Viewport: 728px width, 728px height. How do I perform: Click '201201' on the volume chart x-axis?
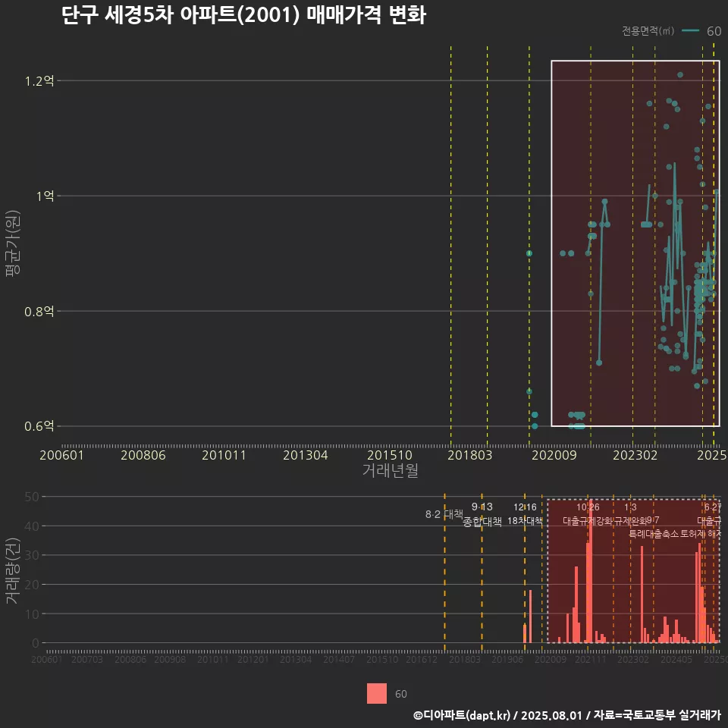[x=253, y=659]
